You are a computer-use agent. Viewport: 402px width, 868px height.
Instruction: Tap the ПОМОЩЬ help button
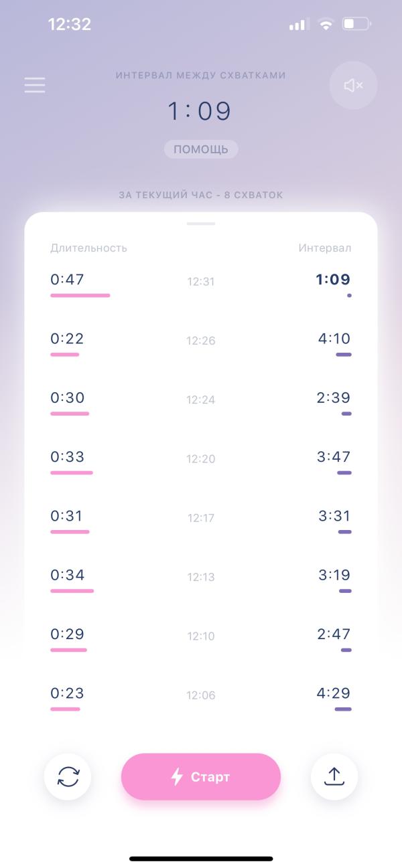[201, 149]
